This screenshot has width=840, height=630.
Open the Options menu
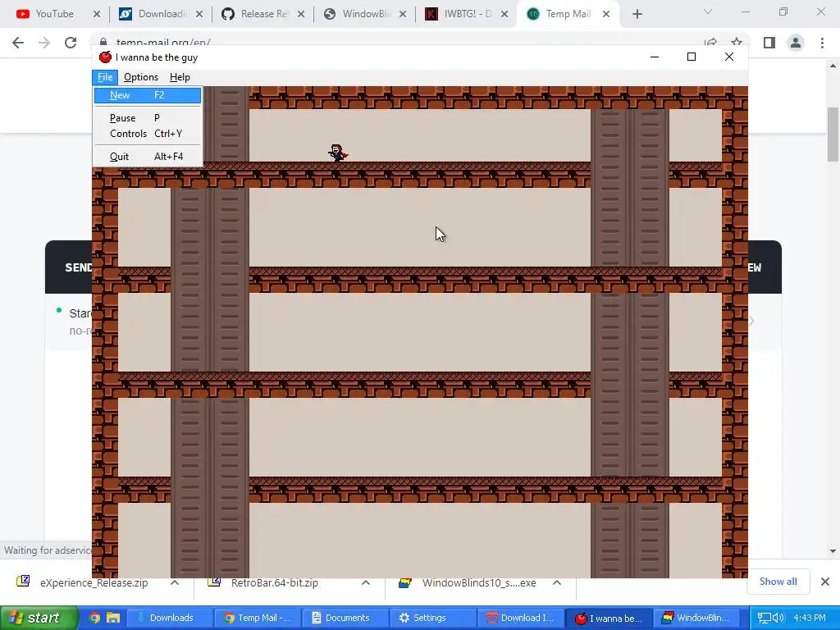pos(141,77)
